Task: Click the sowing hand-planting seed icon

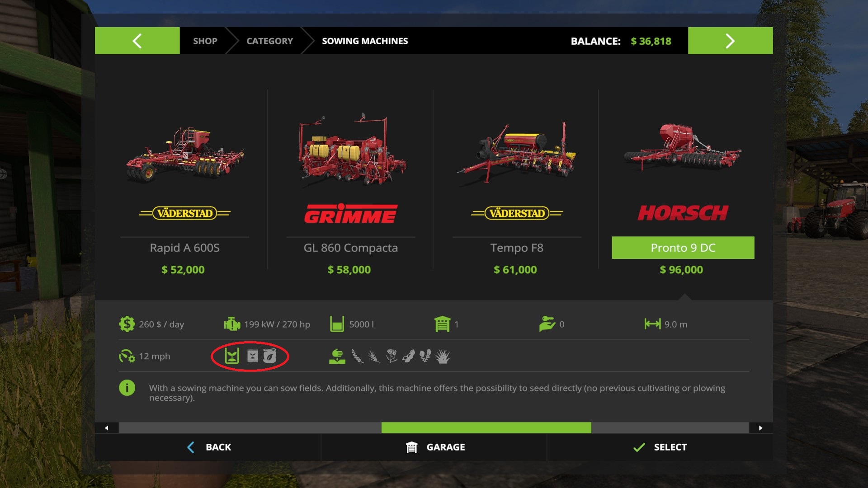Action: click(x=337, y=356)
